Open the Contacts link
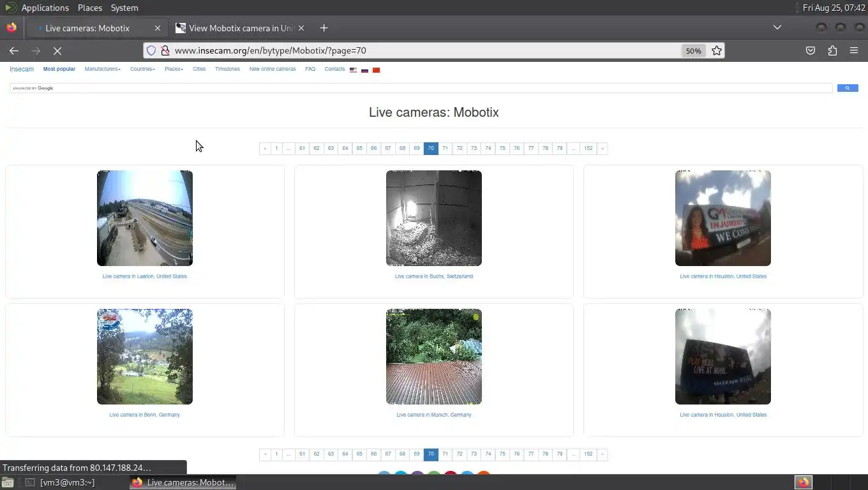 coord(334,69)
